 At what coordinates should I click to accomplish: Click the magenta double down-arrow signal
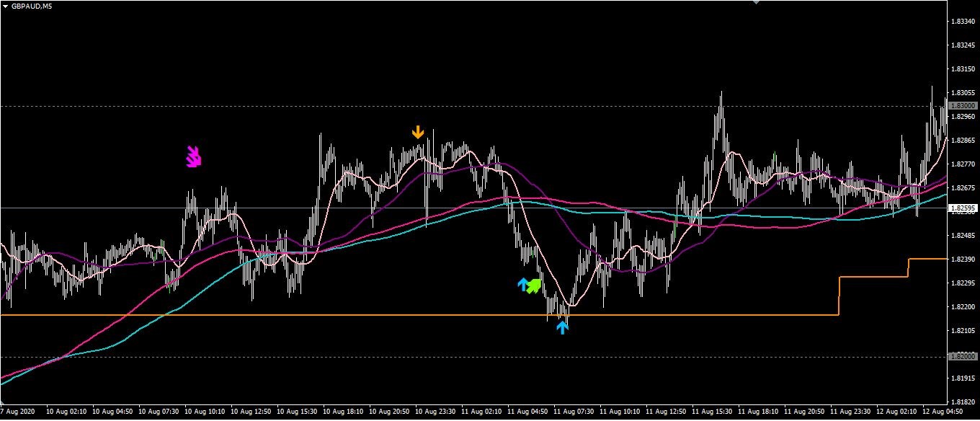click(x=193, y=156)
